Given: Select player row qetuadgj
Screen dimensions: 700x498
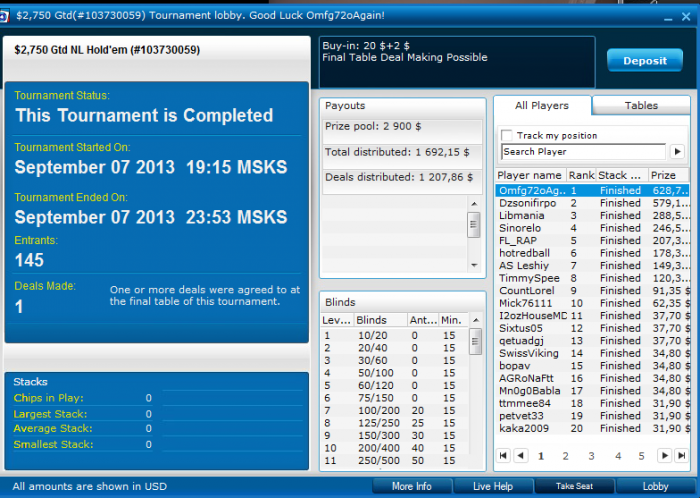Looking at the screenshot, I should (592, 340).
